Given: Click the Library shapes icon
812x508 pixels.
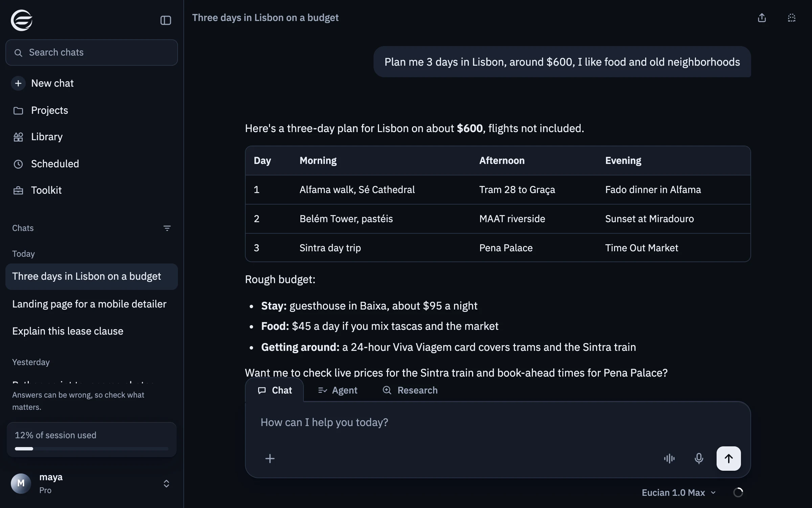Looking at the screenshot, I should click(x=18, y=137).
